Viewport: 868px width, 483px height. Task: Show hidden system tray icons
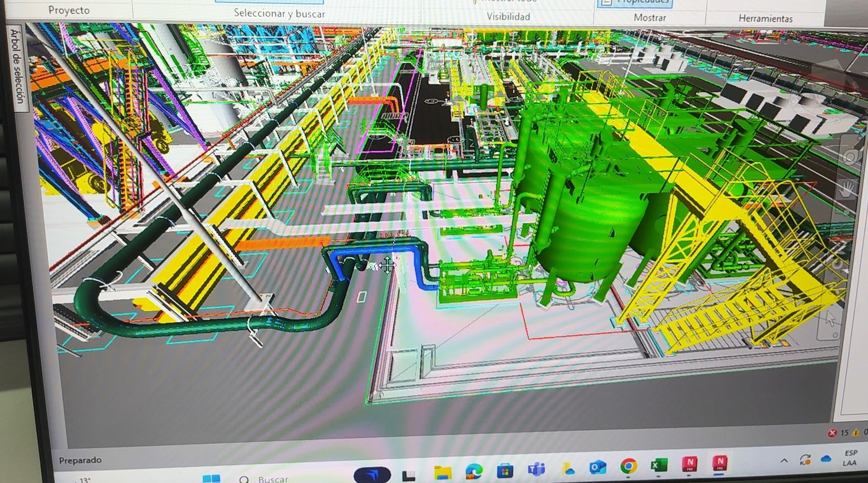click(784, 461)
